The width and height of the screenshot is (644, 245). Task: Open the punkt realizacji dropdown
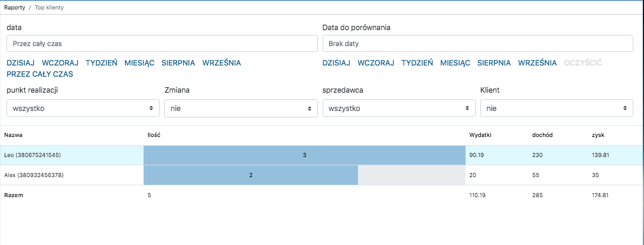coord(83,108)
